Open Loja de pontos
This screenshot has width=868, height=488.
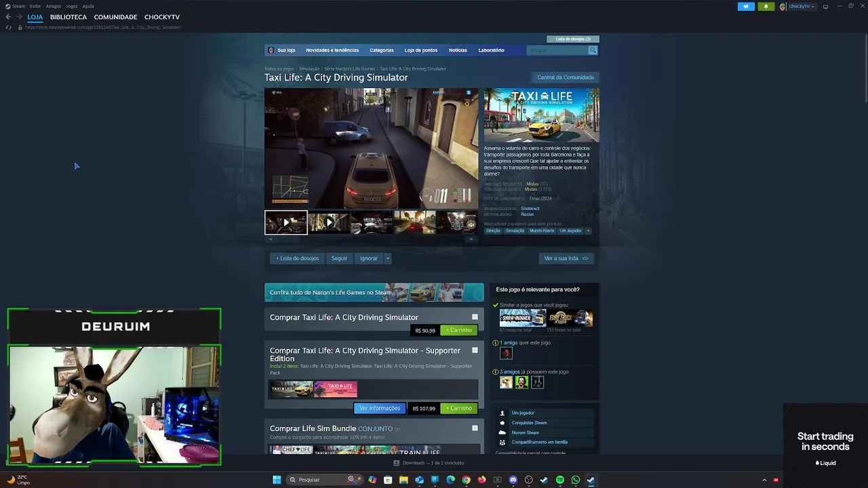coord(421,50)
